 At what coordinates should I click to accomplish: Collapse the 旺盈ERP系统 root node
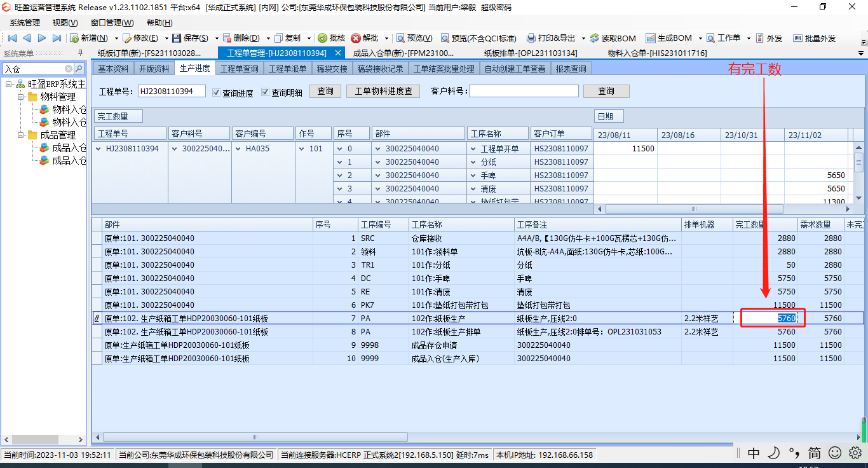8,84
